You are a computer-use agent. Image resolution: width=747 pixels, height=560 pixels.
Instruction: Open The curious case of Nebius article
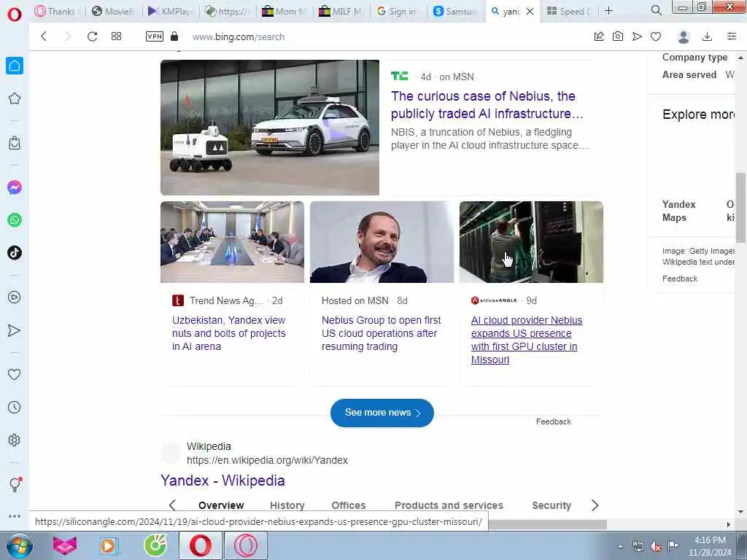487,105
